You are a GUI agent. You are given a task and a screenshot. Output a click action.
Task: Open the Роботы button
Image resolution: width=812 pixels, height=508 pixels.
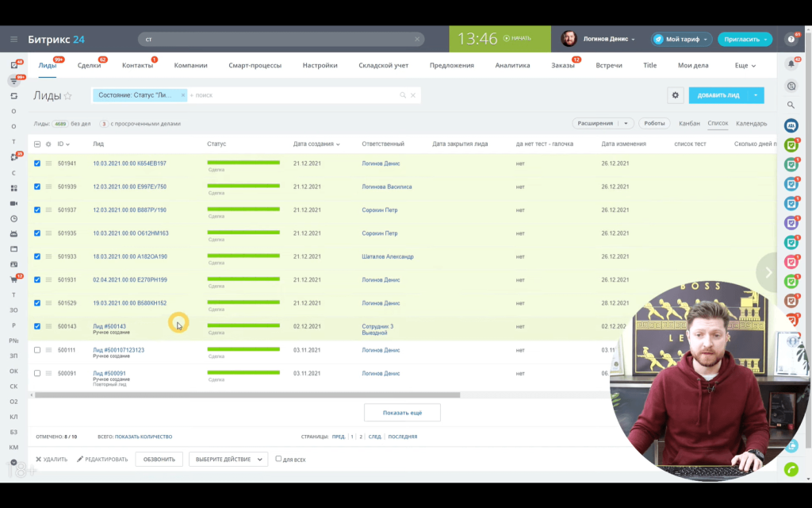click(654, 123)
